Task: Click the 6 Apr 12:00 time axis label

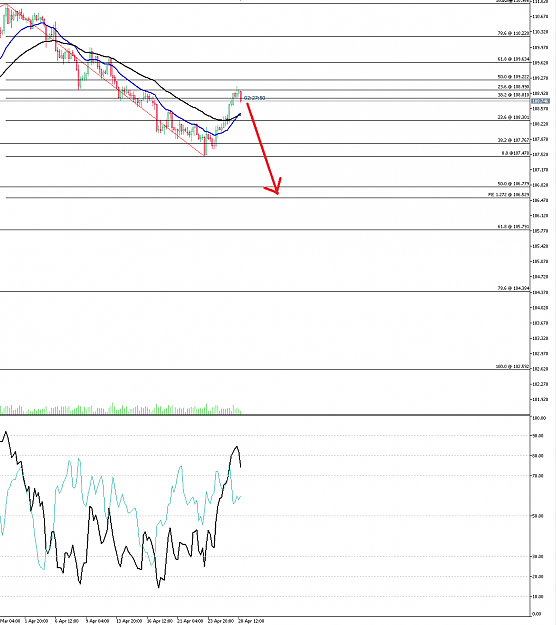Action: click(x=67, y=621)
